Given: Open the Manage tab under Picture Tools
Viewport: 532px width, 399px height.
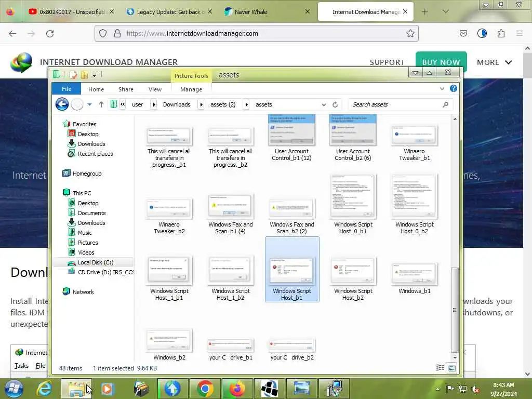Looking at the screenshot, I should pos(191,89).
